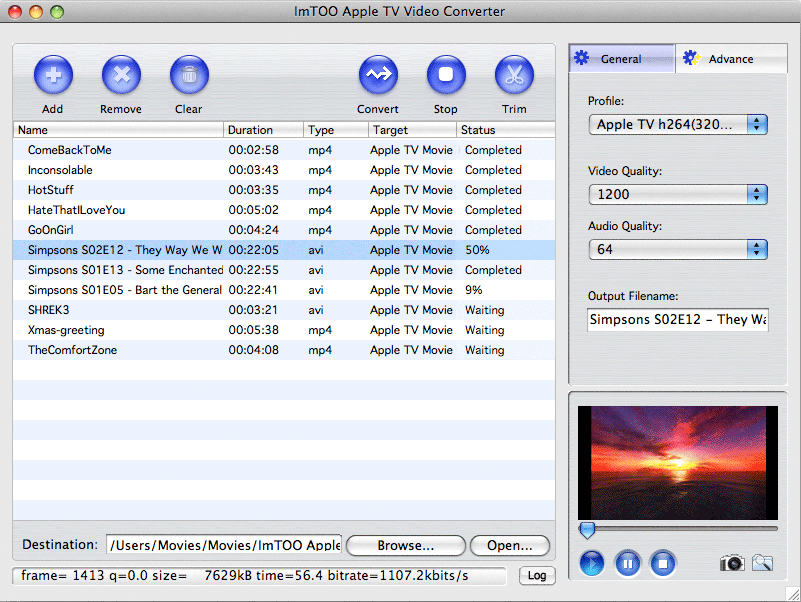This screenshot has width=801, height=602.
Task: Select the HateThatILoveYou file row
Action: pos(284,210)
